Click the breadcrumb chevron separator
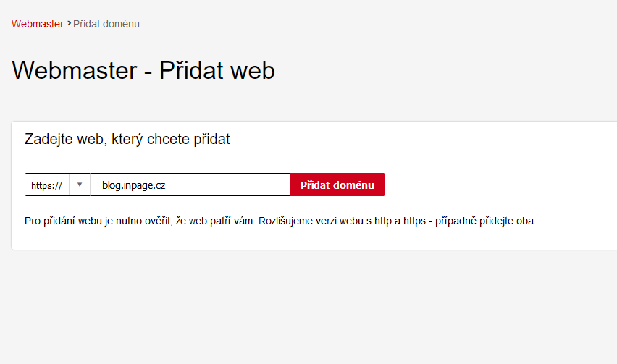This screenshot has height=364, width=617. point(69,23)
